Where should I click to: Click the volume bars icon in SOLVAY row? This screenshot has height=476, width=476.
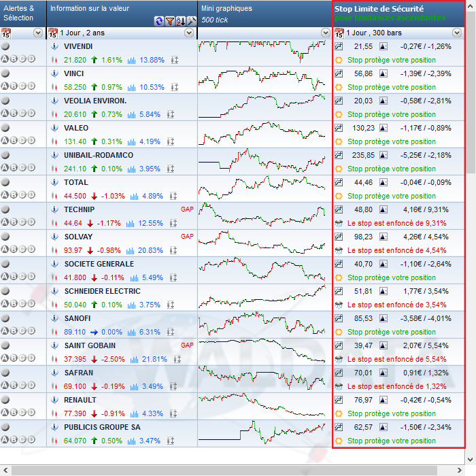131,251
